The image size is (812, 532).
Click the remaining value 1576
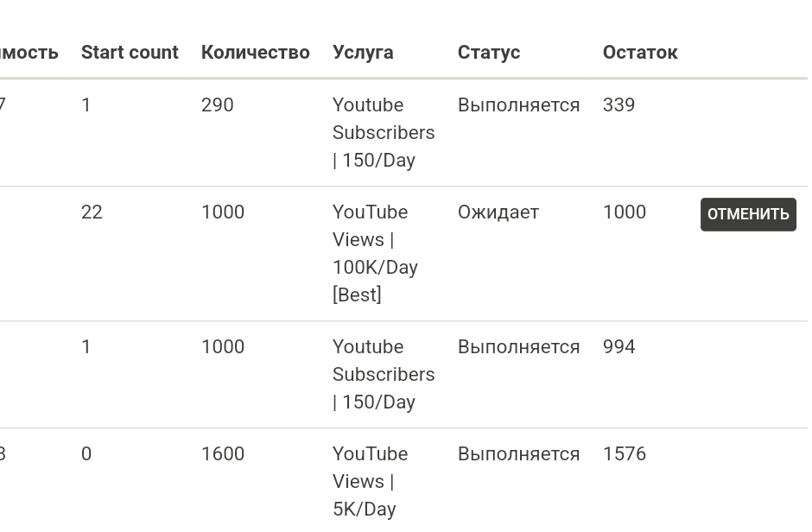click(624, 454)
